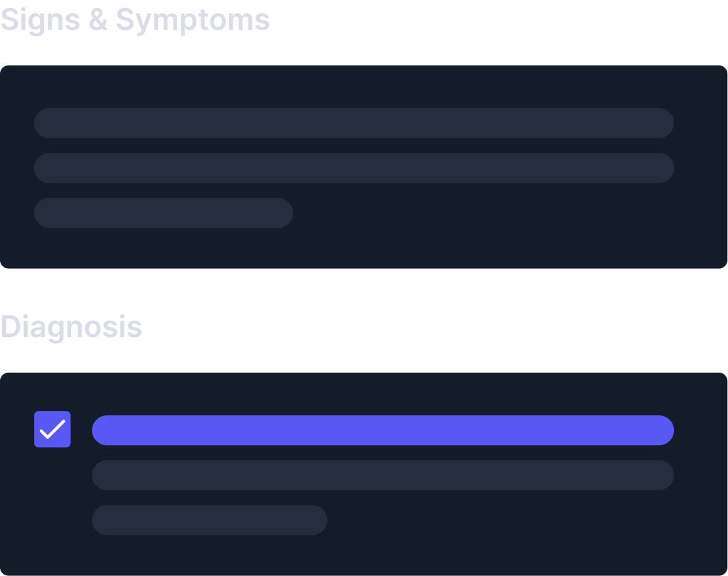
Task: Click first placeholder line in Signs & Symptoms card
Action: [354, 123]
